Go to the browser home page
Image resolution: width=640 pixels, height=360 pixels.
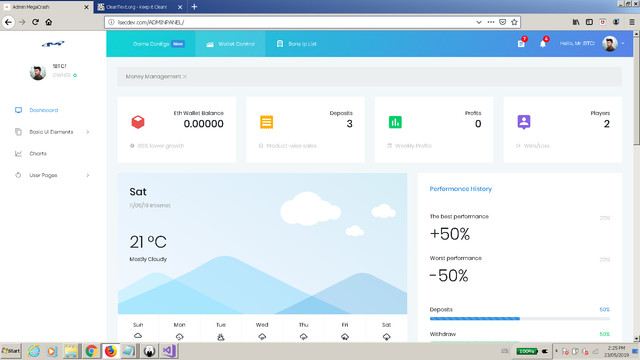pyautogui.click(x=49, y=22)
